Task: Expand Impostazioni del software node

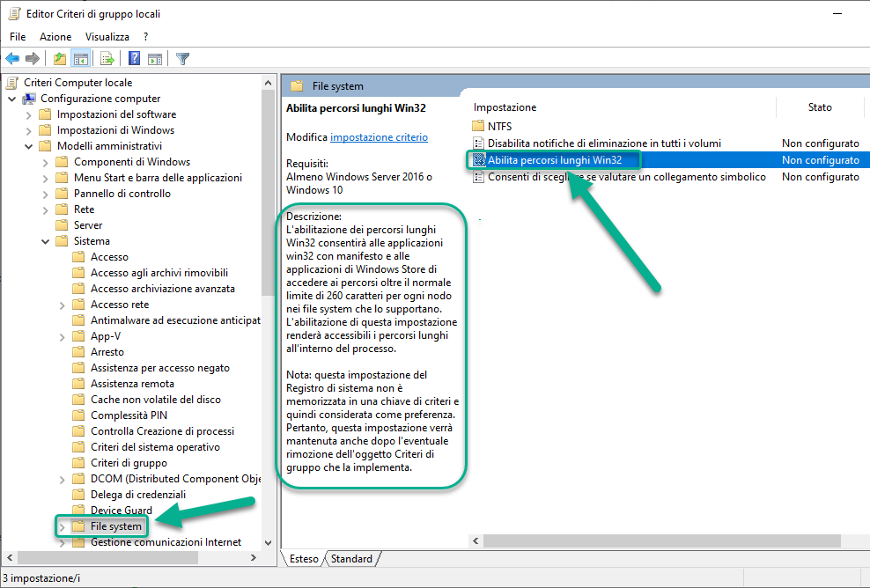Action: click(x=29, y=114)
